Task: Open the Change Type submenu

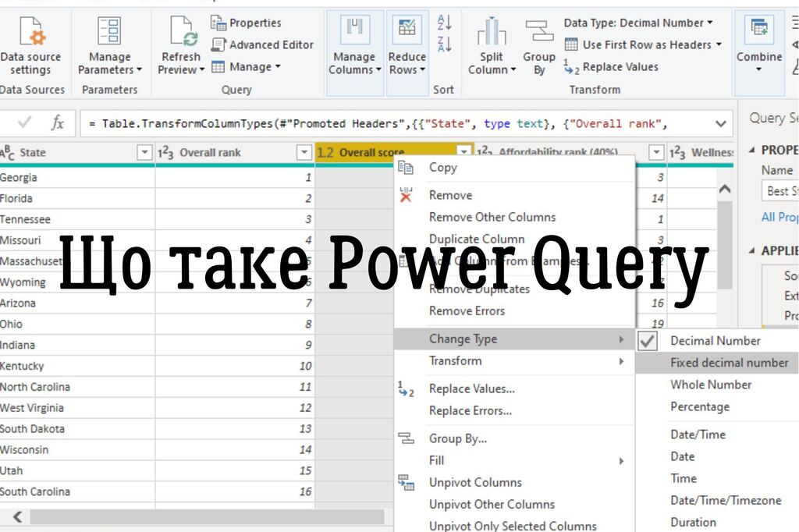Action: (515, 339)
